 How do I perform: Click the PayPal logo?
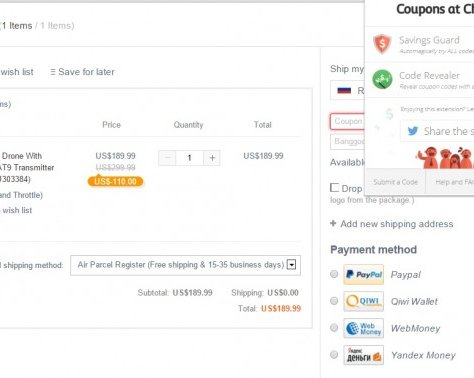coord(364,275)
